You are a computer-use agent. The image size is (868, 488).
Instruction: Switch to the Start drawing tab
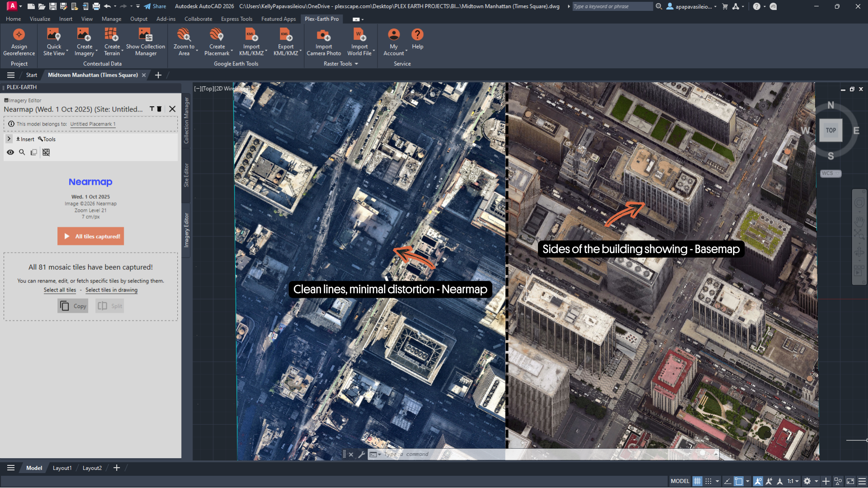pos(31,75)
